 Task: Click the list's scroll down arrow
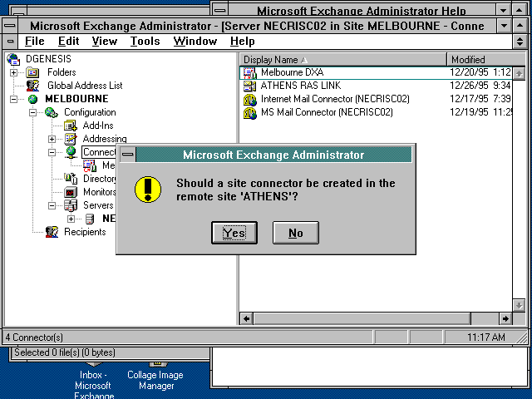[x=519, y=305]
